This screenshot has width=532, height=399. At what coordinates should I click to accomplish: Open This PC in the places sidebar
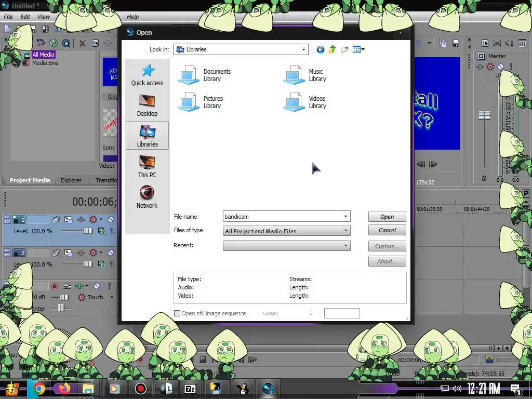(x=147, y=166)
